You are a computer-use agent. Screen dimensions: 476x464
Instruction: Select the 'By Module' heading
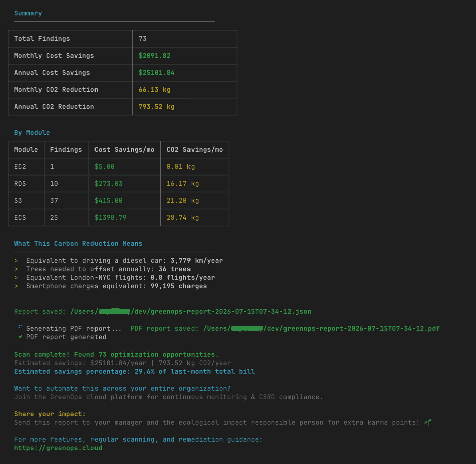pyautogui.click(x=32, y=133)
